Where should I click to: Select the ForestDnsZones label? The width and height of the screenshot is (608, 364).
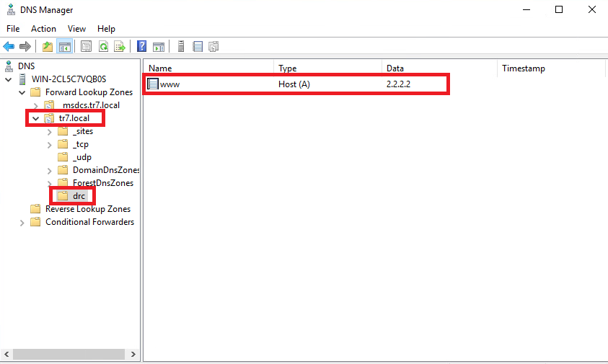click(102, 183)
